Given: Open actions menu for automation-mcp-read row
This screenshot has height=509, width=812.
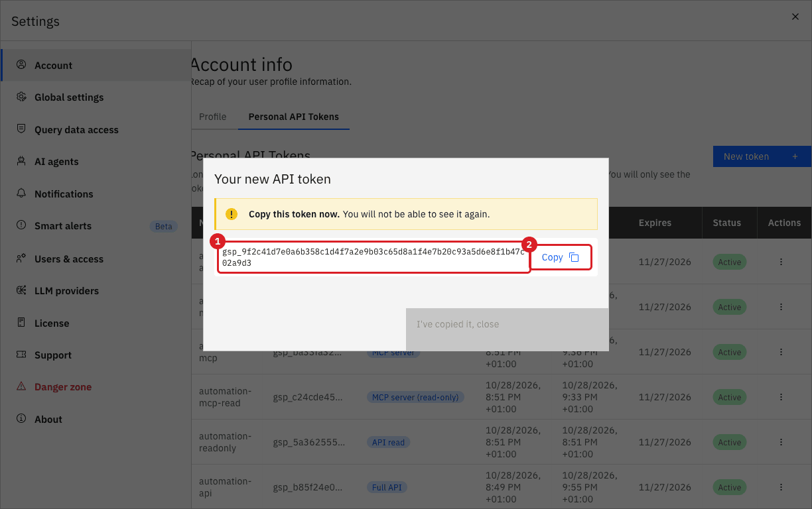Looking at the screenshot, I should tap(781, 397).
